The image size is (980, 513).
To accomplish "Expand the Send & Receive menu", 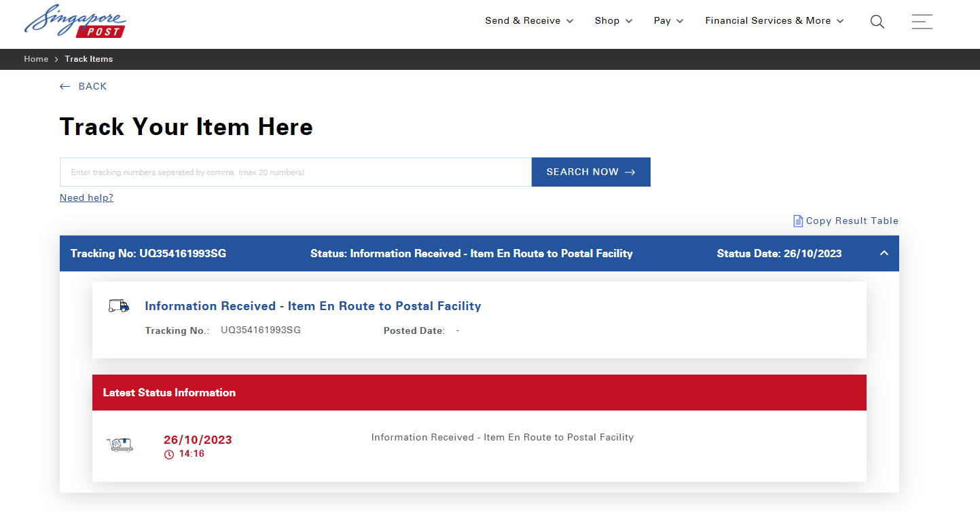I will pos(529,21).
